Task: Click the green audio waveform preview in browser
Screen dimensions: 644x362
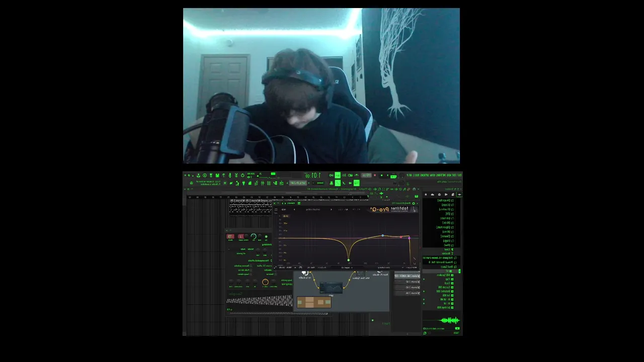Action: point(450,320)
